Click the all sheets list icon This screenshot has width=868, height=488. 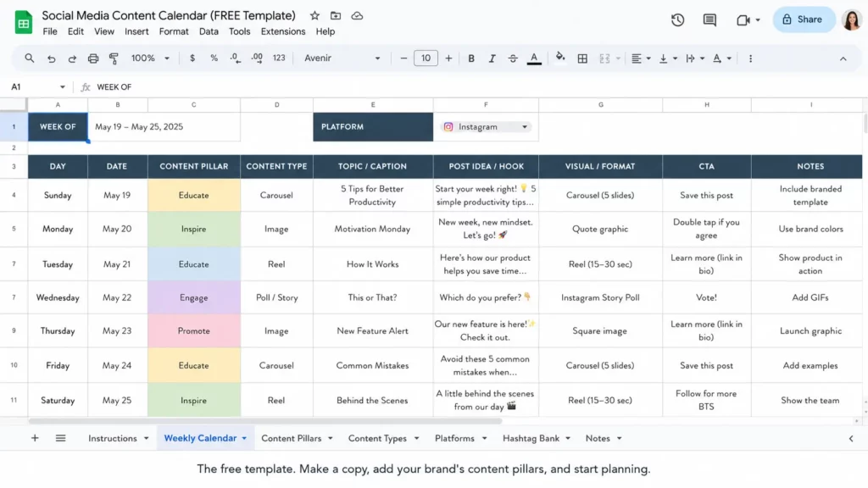[61, 438]
